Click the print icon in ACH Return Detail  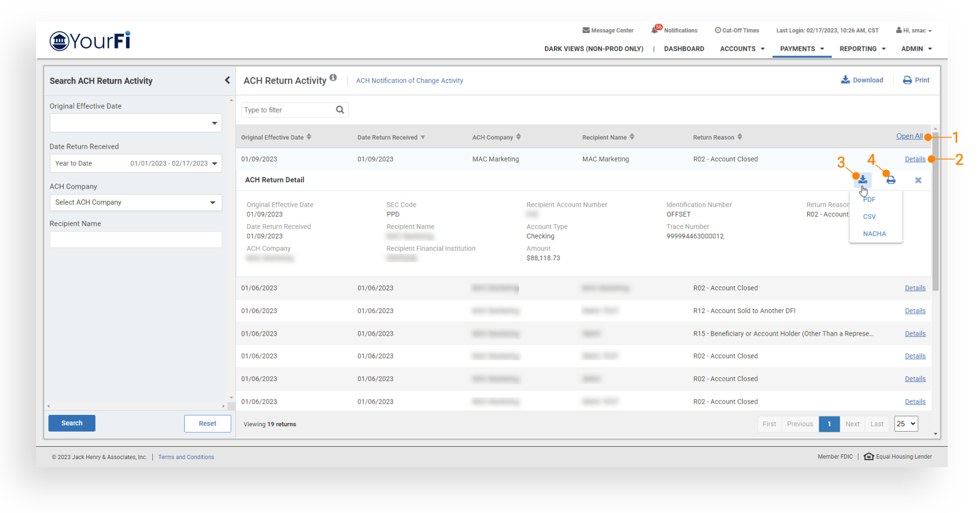click(x=891, y=180)
